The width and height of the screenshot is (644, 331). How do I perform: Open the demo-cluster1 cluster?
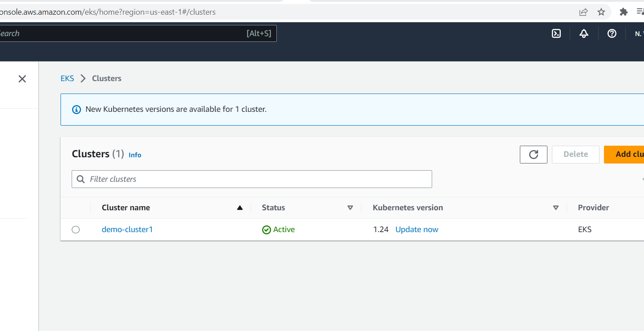(x=127, y=229)
